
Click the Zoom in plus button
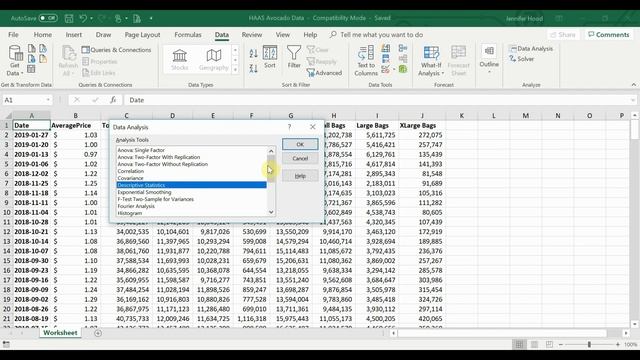pyautogui.click(x=618, y=344)
